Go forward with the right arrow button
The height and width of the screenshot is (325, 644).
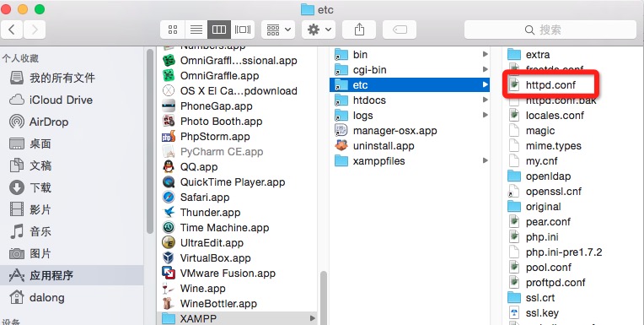35,30
